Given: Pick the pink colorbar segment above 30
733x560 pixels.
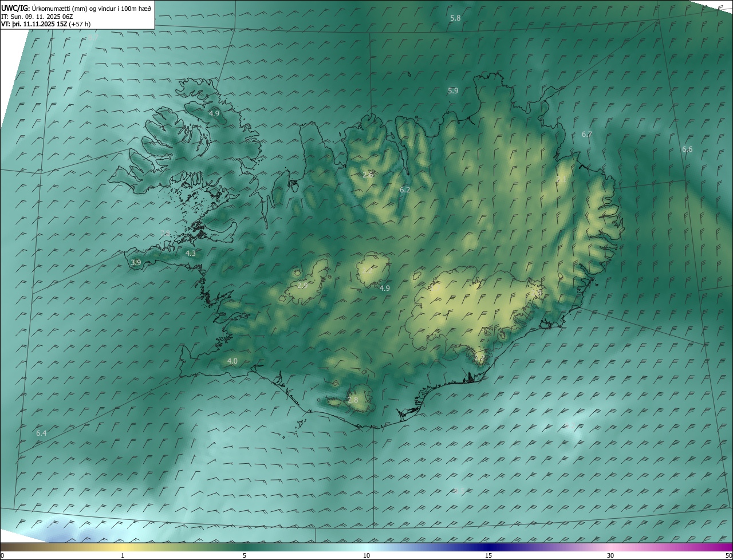Looking at the screenshot, I should 610,547.
